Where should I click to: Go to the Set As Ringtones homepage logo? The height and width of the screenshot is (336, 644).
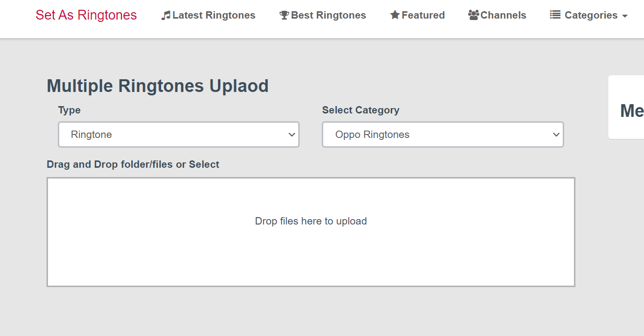(x=86, y=15)
